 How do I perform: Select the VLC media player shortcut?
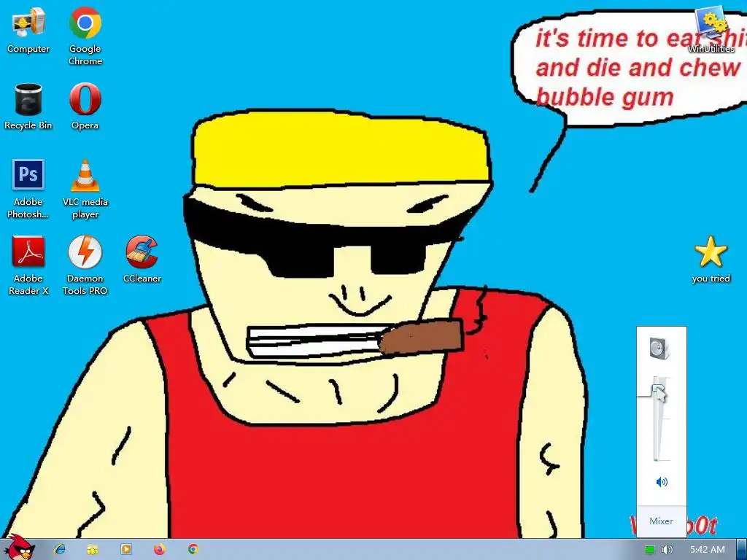tap(85, 189)
